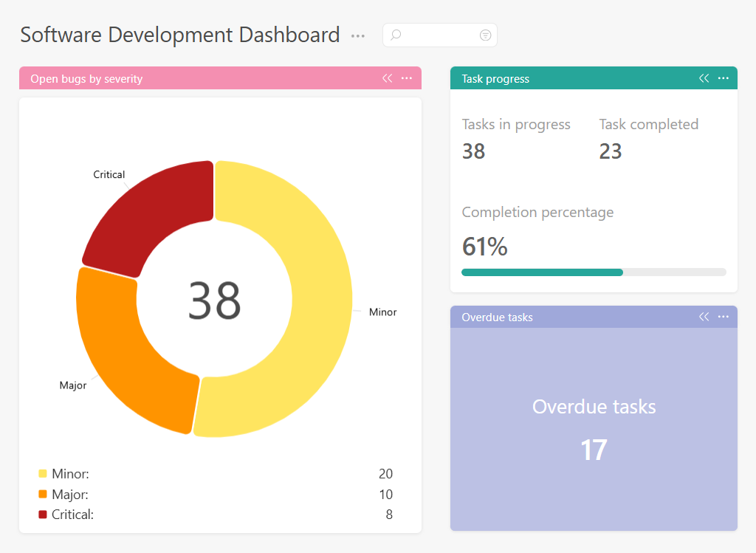
Task: Click the Minor chart label
Action: click(383, 312)
